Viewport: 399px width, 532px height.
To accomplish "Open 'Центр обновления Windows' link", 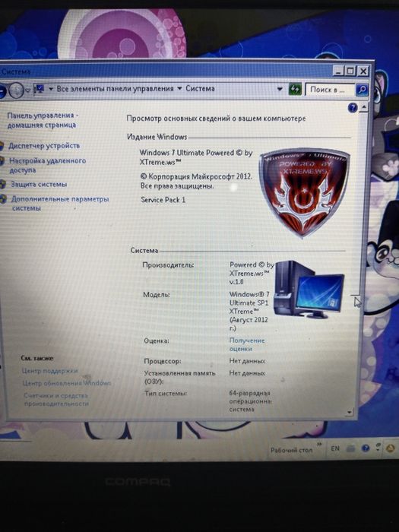I will 67,383.
